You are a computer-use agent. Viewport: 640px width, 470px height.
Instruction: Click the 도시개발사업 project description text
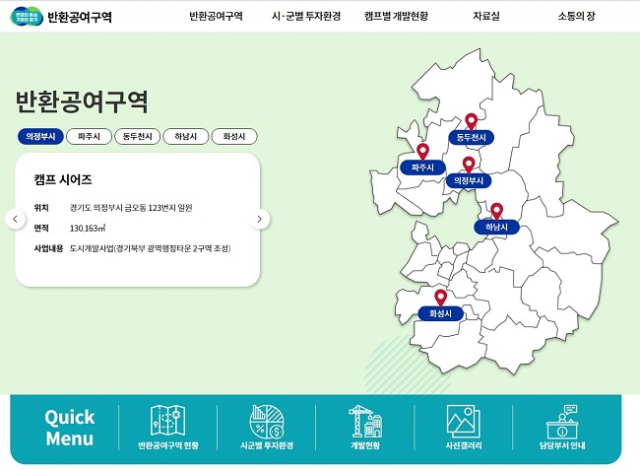pyautogui.click(x=150, y=248)
